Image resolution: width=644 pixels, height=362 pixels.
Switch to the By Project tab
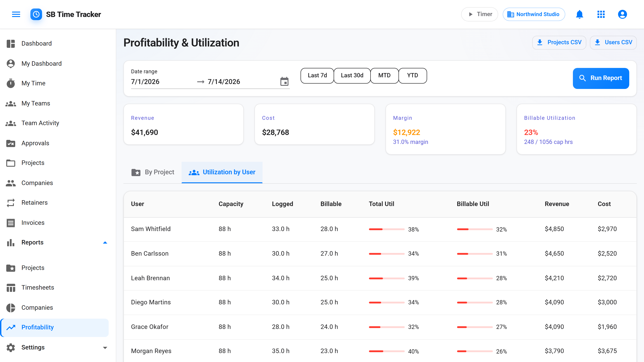pyautogui.click(x=153, y=172)
